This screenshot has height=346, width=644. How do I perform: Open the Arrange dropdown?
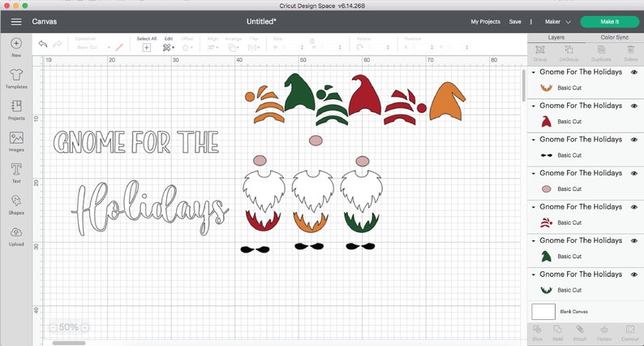pos(234,48)
